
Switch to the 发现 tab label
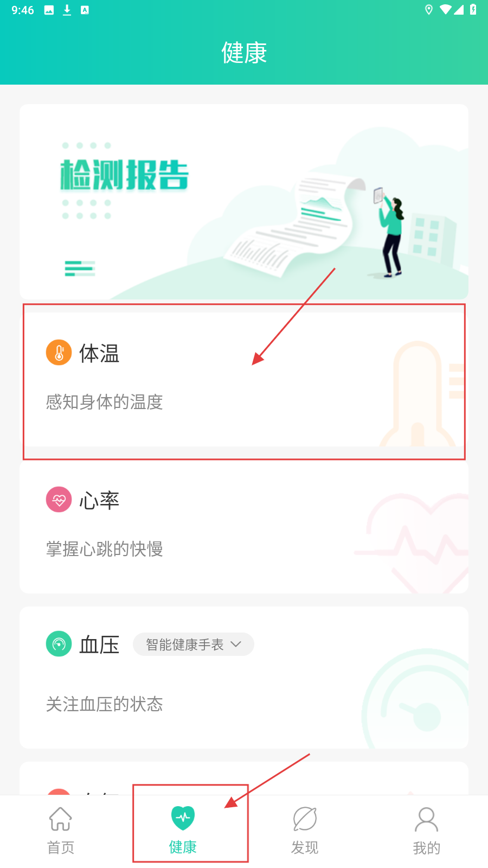(x=305, y=847)
